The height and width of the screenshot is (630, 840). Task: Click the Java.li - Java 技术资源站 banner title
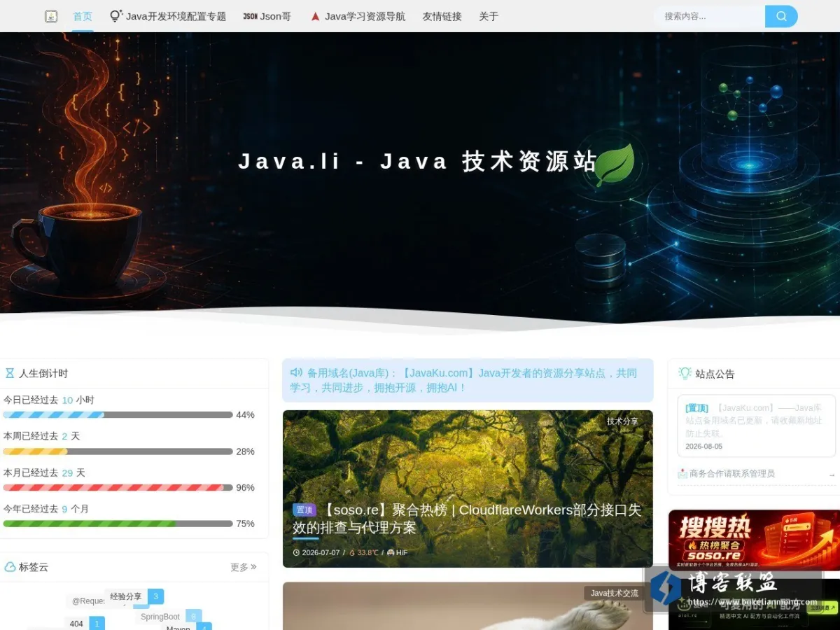pyautogui.click(x=417, y=161)
